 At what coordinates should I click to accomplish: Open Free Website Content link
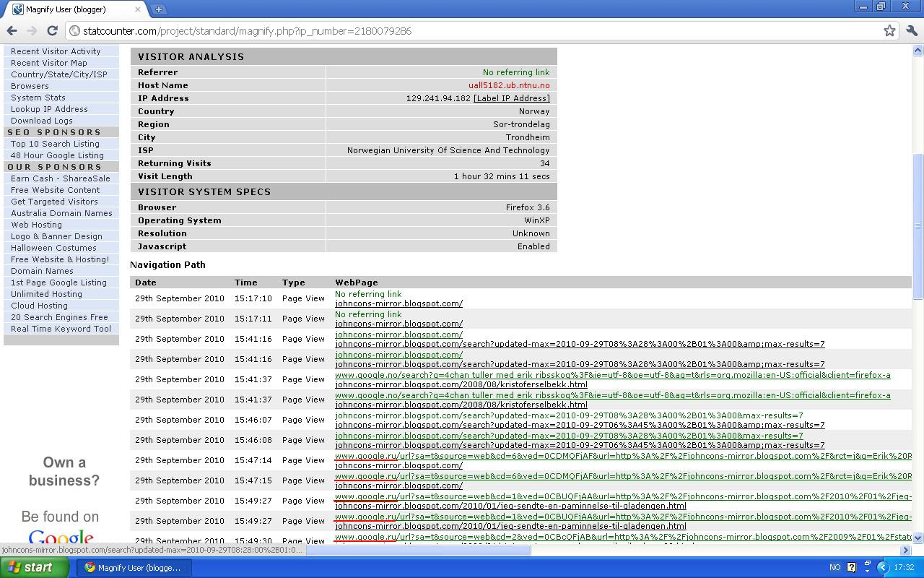click(x=55, y=190)
